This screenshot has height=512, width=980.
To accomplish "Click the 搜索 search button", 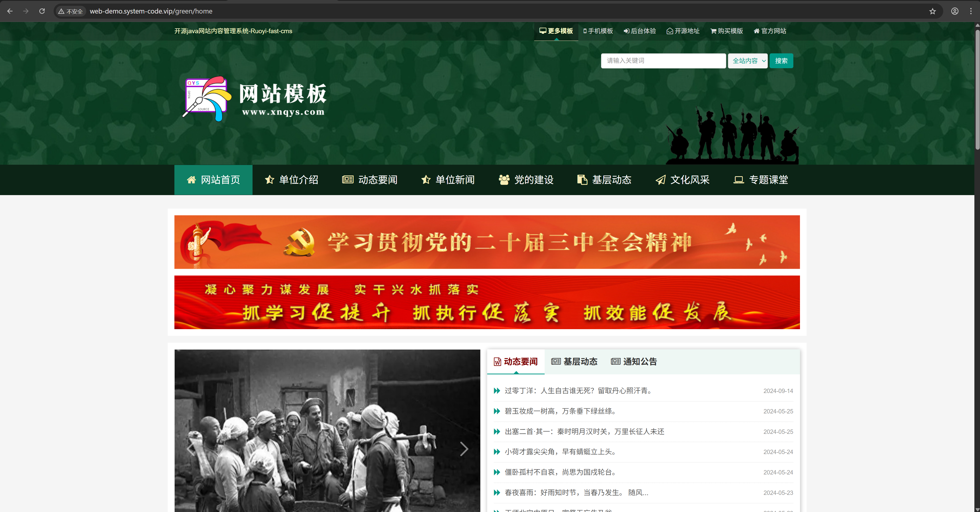I will (781, 61).
